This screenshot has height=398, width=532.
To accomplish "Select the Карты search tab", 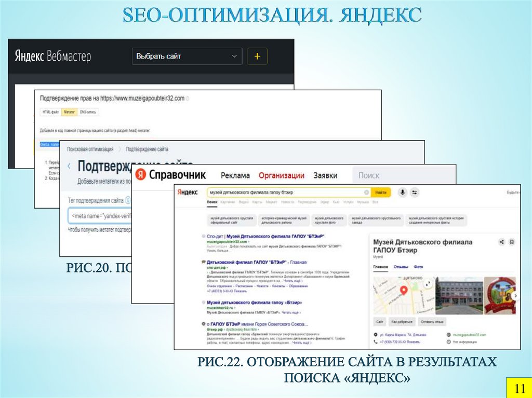I will click(257, 202).
